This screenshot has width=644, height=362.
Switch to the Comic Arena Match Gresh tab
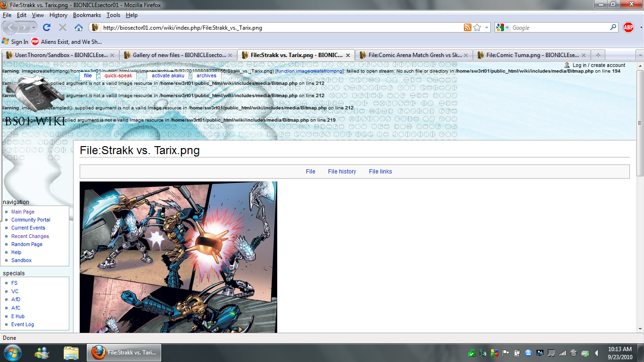coord(414,55)
